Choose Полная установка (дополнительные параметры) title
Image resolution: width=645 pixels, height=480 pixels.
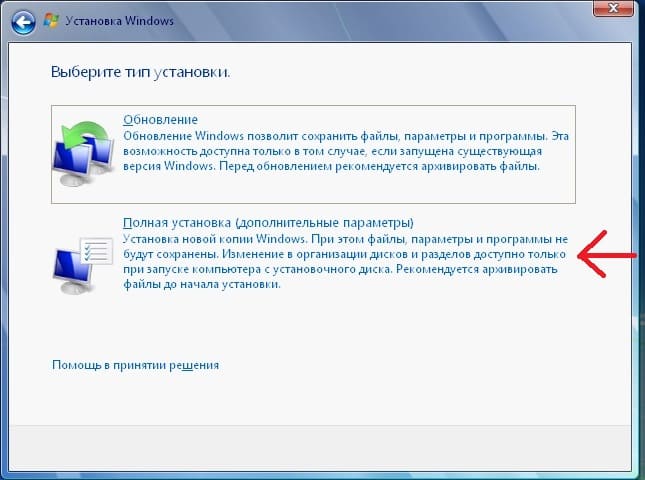click(266, 221)
